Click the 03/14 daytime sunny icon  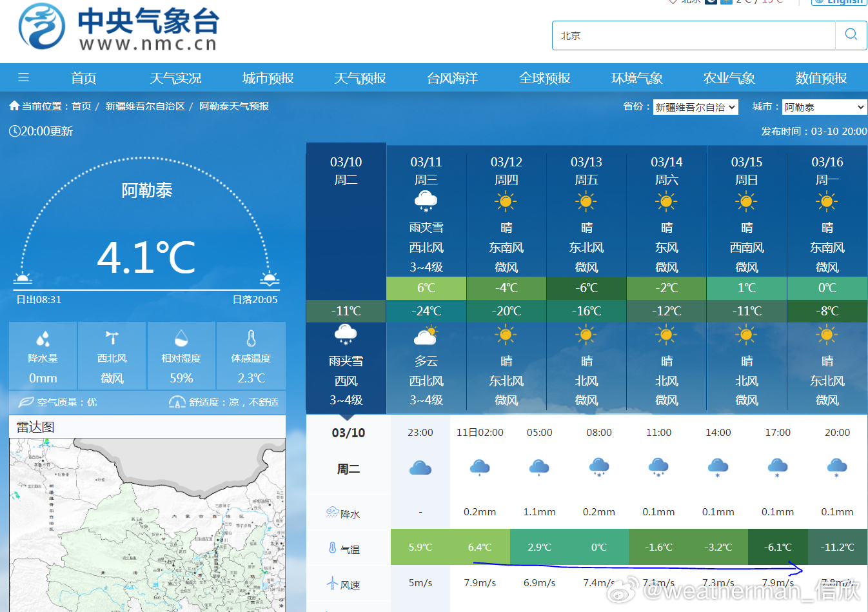(x=667, y=201)
